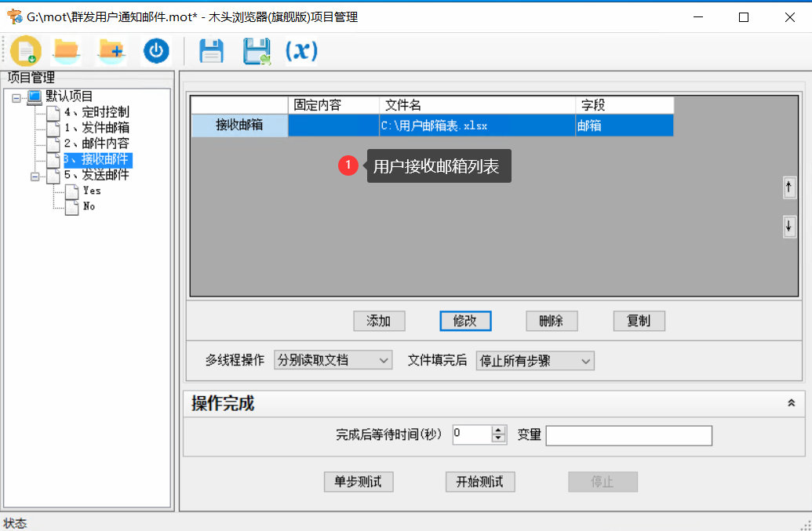
Task: Select the Yes branch under 发送邮件
Action: click(x=90, y=191)
